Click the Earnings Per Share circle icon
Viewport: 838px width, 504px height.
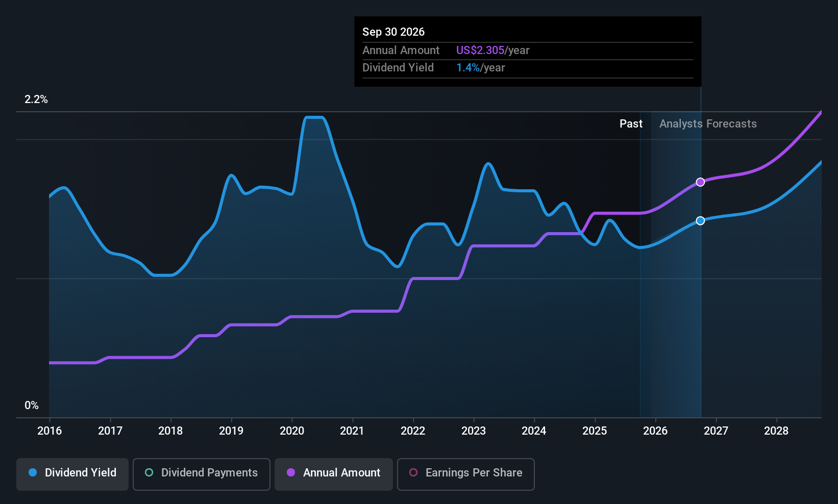(x=413, y=473)
